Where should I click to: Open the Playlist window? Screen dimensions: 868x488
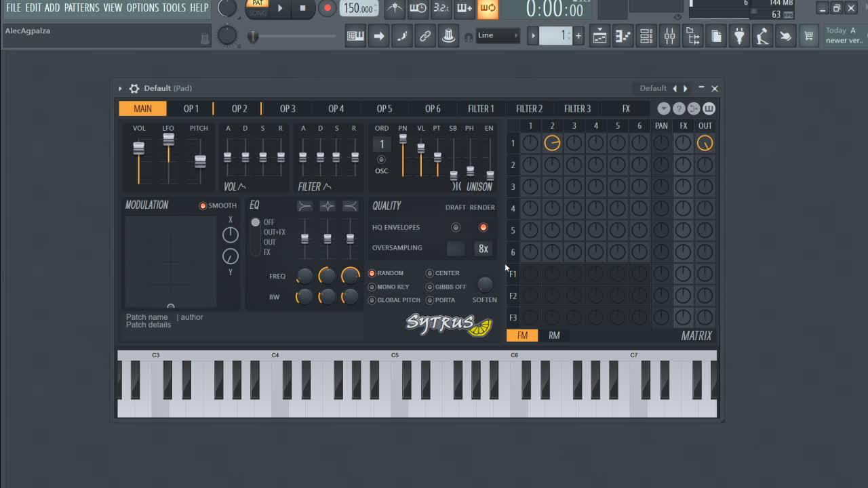coord(599,35)
